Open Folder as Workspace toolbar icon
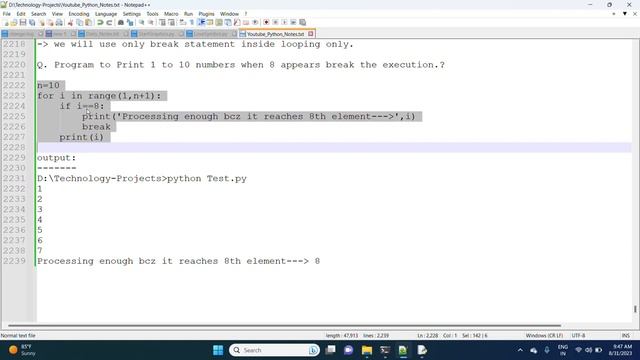640x360 pixels. coord(246,22)
